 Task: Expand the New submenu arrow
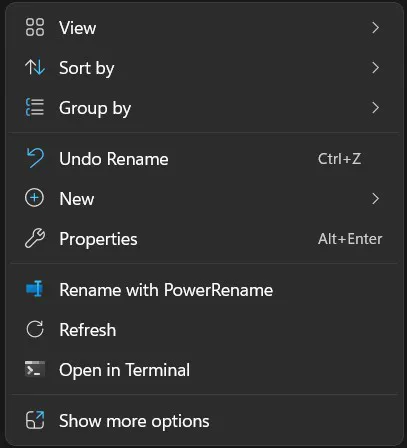tap(376, 199)
